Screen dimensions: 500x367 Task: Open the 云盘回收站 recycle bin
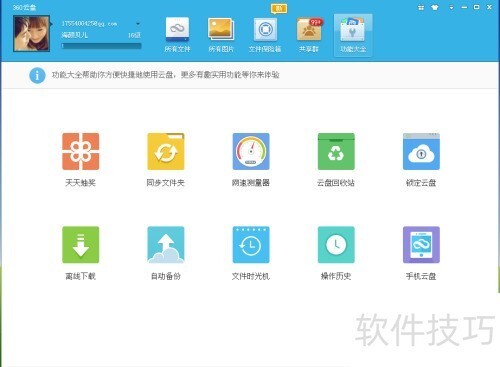pos(336,151)
